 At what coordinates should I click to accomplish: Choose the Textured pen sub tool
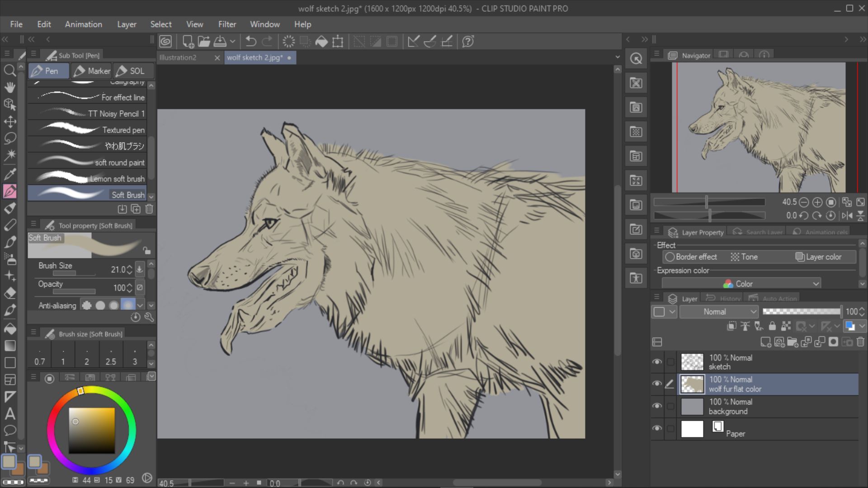(87, 130)
